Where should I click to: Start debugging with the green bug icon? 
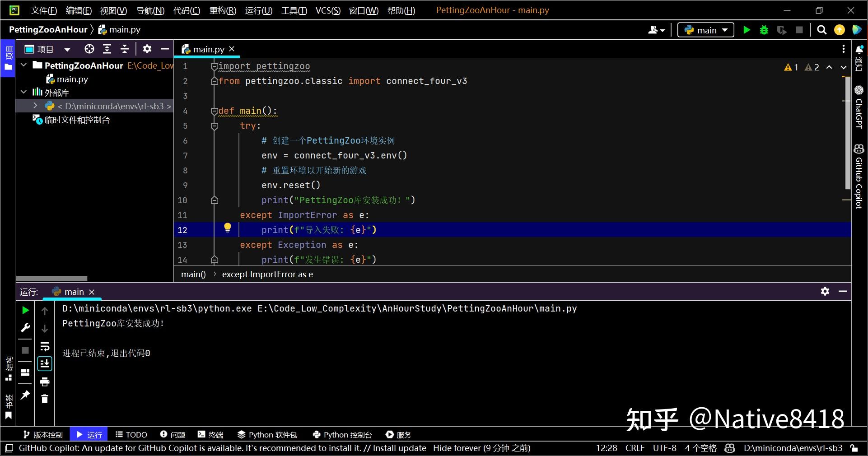[x=764, y=30]
